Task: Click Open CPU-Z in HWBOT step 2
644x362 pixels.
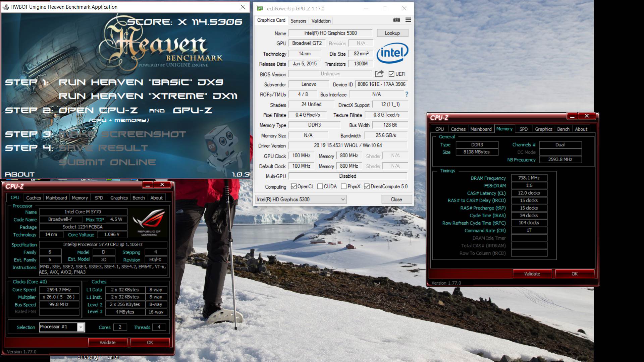Action: pyautogui.click(x=98, y=110)
